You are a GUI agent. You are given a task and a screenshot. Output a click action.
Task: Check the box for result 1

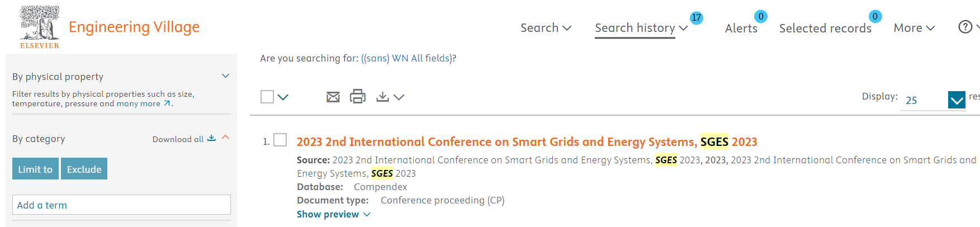[280, 140]
